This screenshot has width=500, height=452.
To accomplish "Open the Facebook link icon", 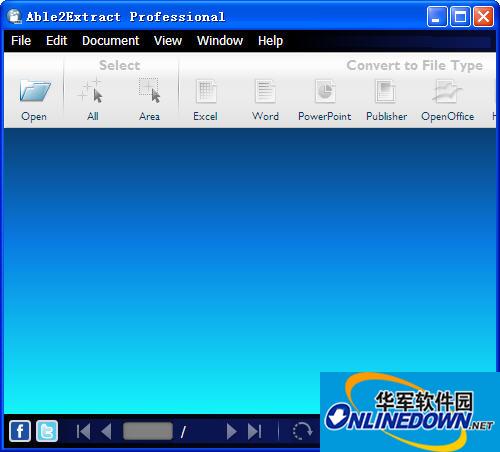I will 20,431.
